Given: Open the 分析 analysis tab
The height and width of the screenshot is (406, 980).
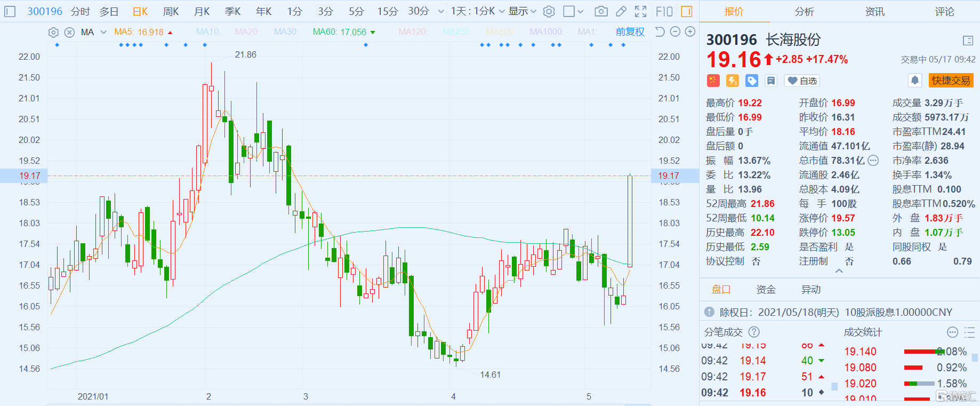Looking at the screenshot, I should pyautogui.click(x=804, y=11).
